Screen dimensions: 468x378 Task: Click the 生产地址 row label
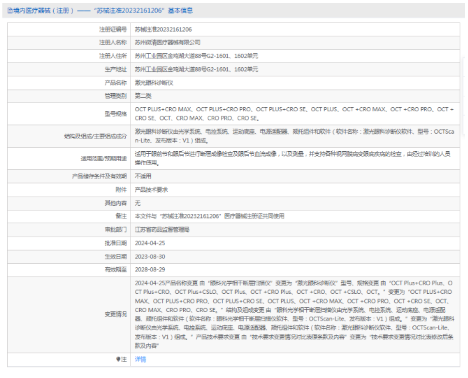coord(116,69)
